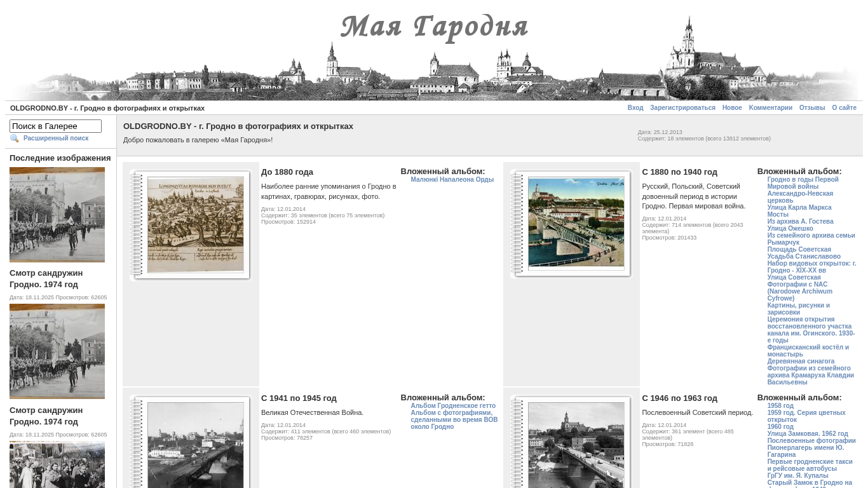This screenshot has width=868, height=488.
Task: Open the С 1880 по 1940 album thumbnail
Action: tap(576, 224)
